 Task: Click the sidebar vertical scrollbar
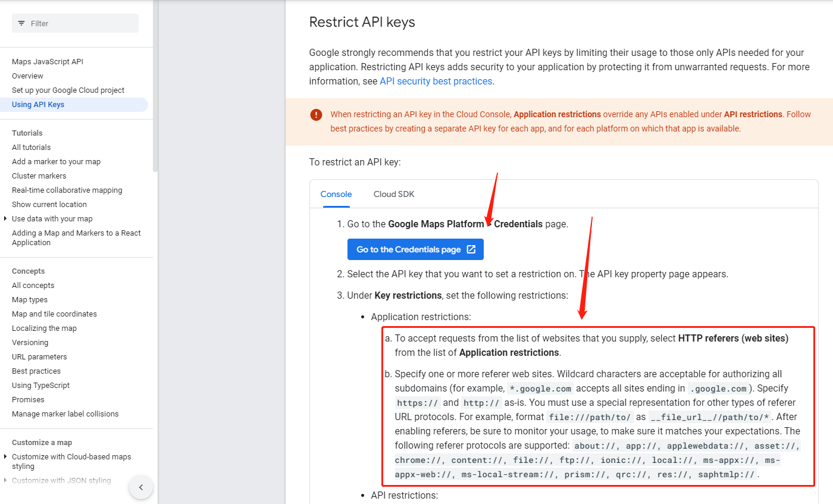(x=155, y=86)
